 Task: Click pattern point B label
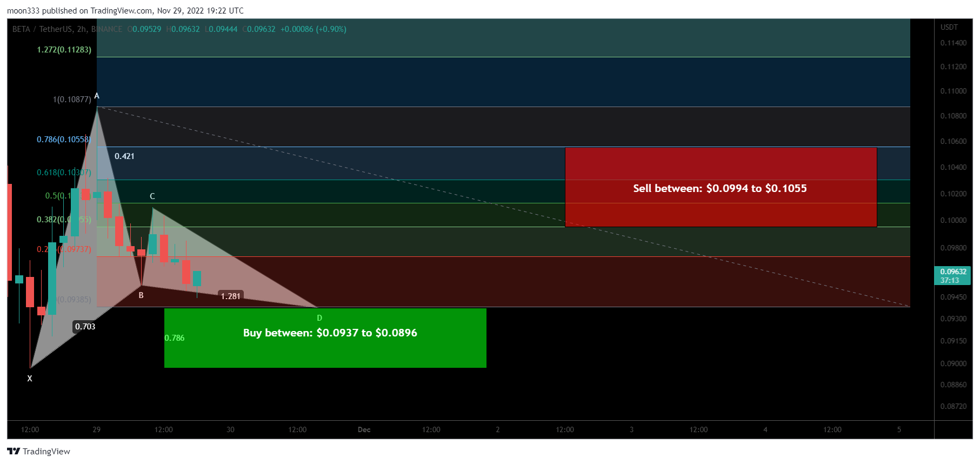coord(141,295)
